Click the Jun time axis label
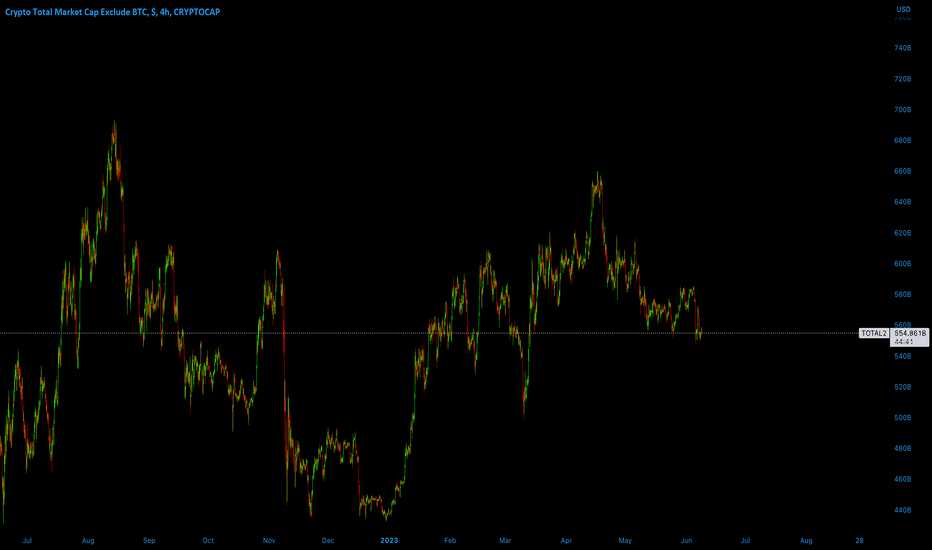 (686, 540)
